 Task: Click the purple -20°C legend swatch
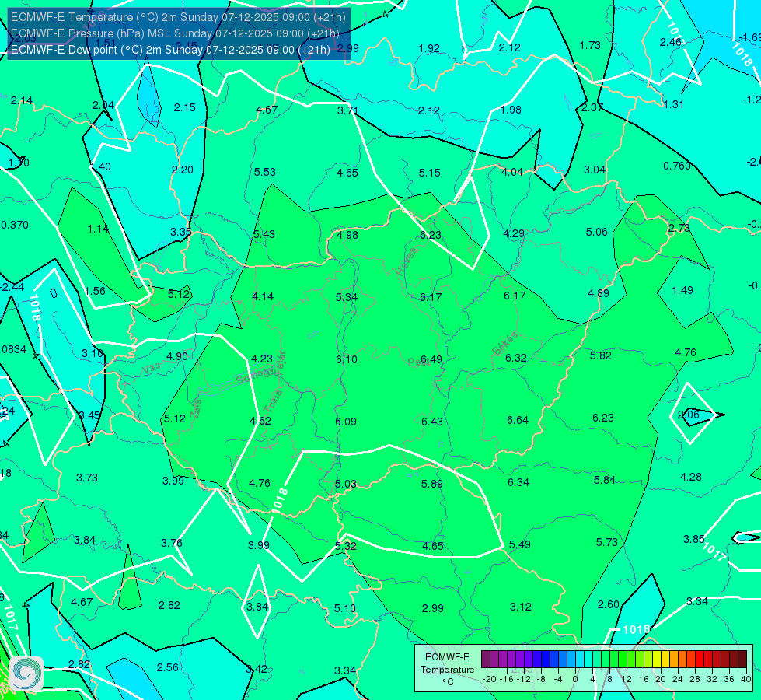point(486,660)
